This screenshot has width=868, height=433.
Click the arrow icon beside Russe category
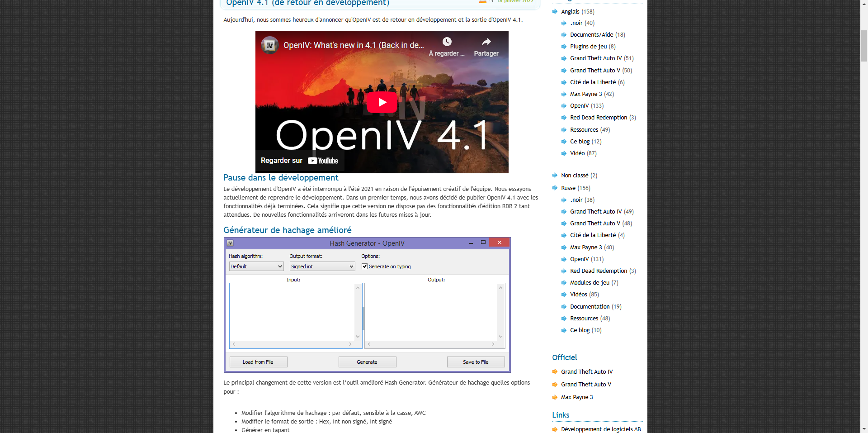tap(555, 188)
